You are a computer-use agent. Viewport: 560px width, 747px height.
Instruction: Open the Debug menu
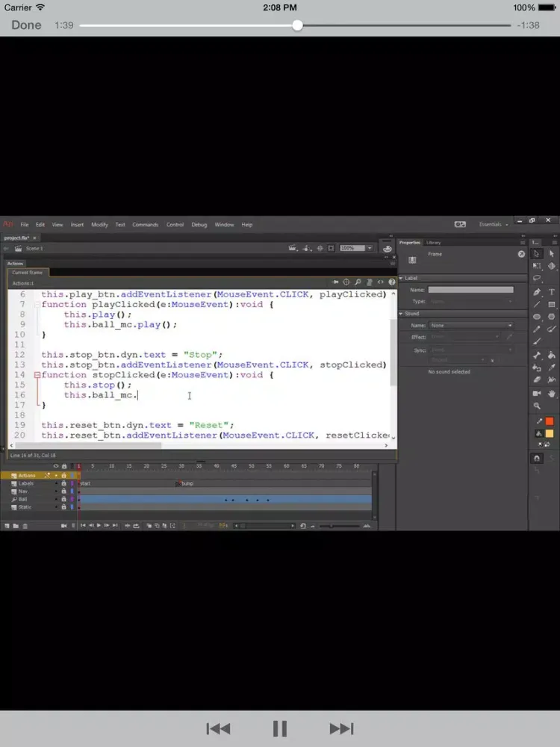click(x=199, y=225)
